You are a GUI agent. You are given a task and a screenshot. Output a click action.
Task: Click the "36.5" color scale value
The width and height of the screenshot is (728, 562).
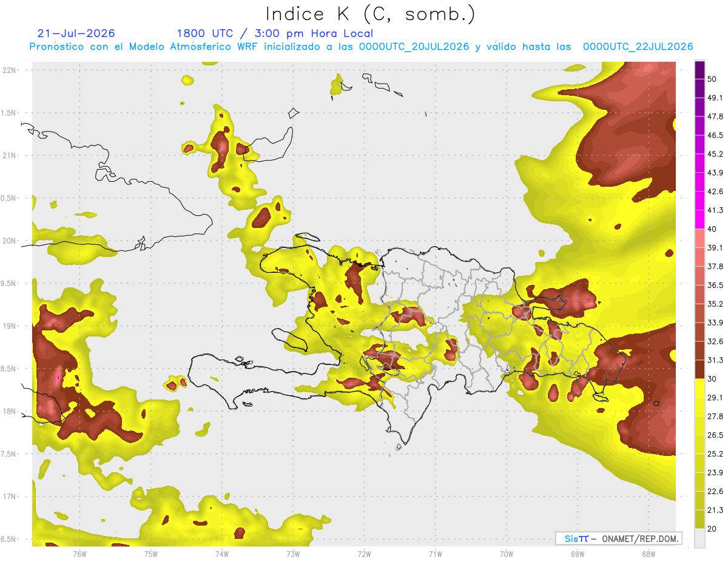tap(715, 285)
